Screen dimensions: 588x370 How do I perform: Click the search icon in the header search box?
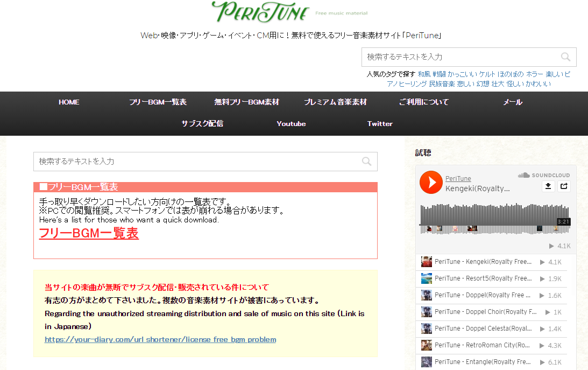565,57
